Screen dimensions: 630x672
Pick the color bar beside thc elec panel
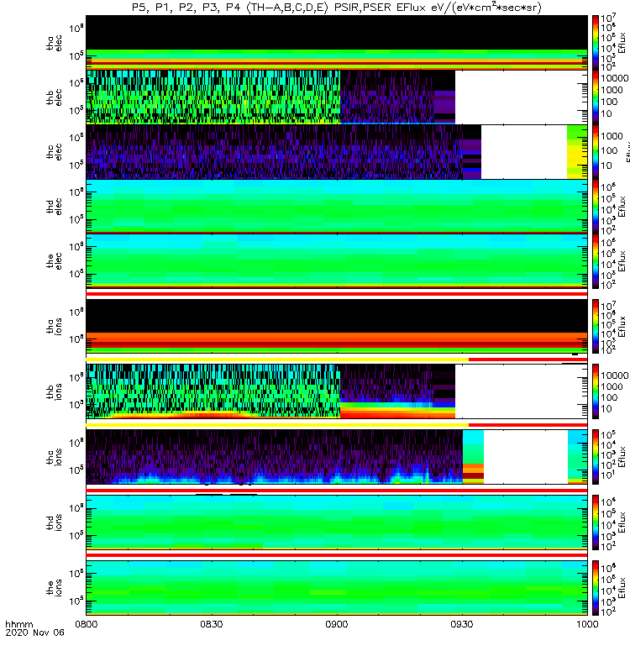pyautogui.click(x=596, y=152)
